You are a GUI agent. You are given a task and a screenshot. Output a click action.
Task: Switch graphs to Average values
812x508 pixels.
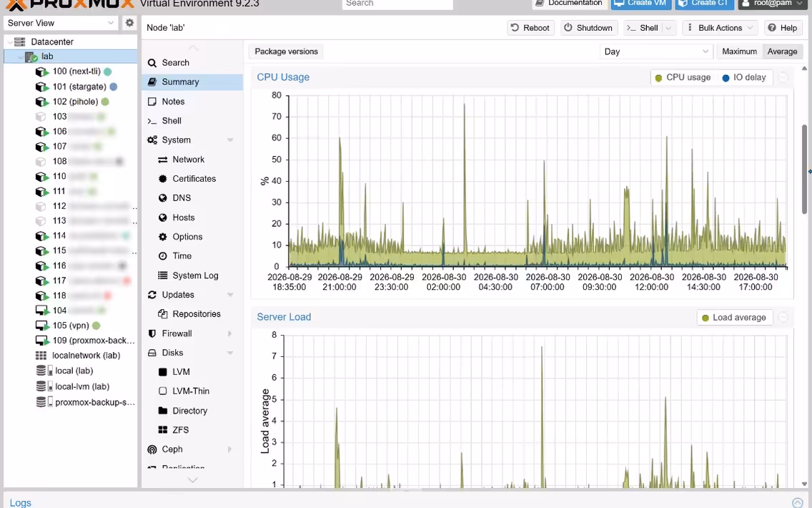(x=783, y=52)
